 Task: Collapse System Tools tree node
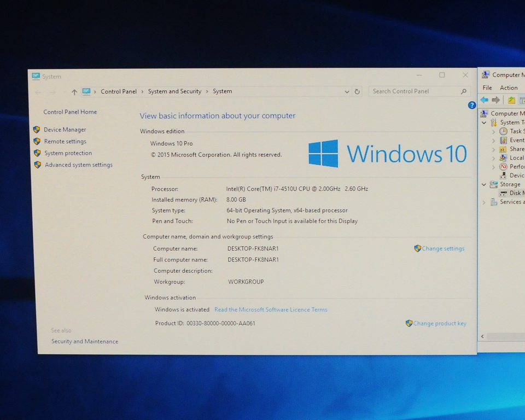[x=484, y=122]
